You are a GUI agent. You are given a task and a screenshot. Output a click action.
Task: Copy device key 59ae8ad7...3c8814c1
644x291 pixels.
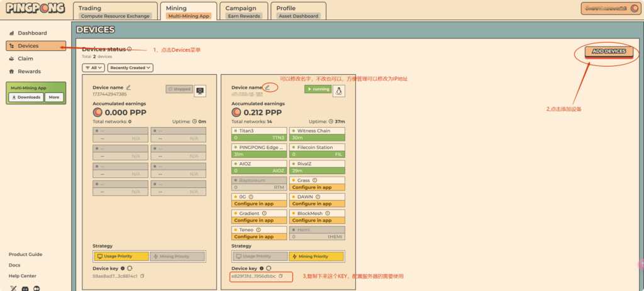(x=142, y=276)
